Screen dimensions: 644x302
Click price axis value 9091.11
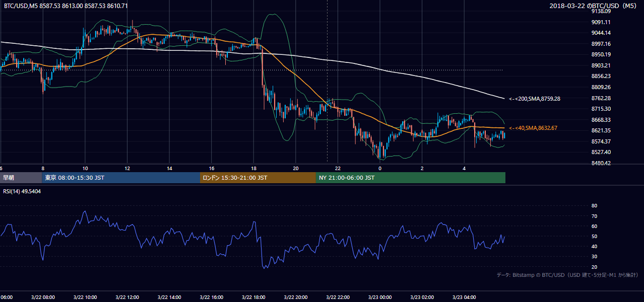coord(600,22)
